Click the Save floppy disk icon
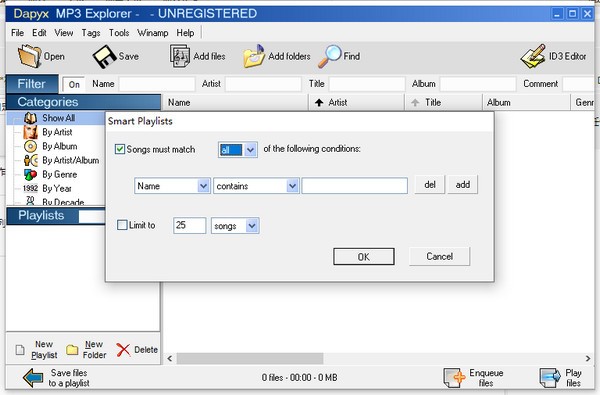The image size is (600, 395). pyautogui.click(x=104, y=57)
